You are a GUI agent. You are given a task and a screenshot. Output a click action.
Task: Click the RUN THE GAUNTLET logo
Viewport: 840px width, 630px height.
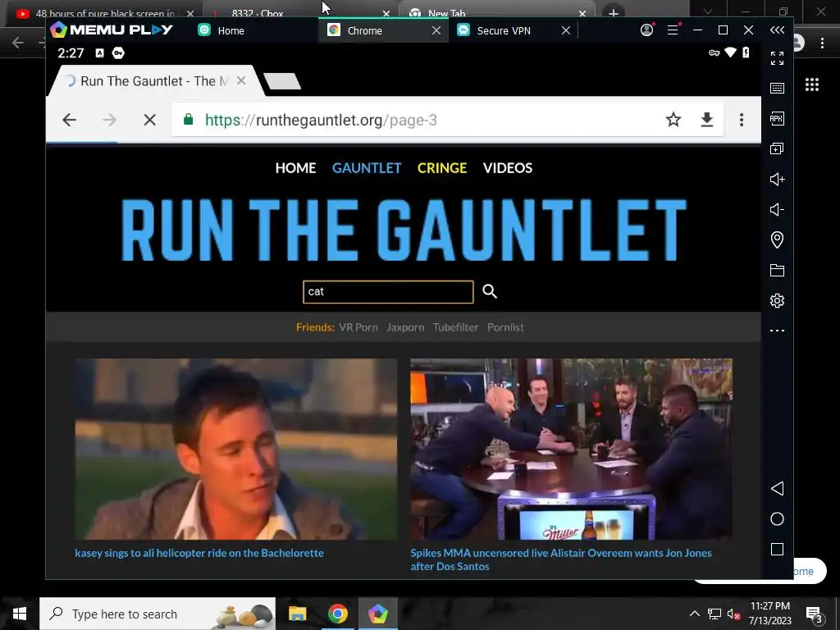pos(404,231)
